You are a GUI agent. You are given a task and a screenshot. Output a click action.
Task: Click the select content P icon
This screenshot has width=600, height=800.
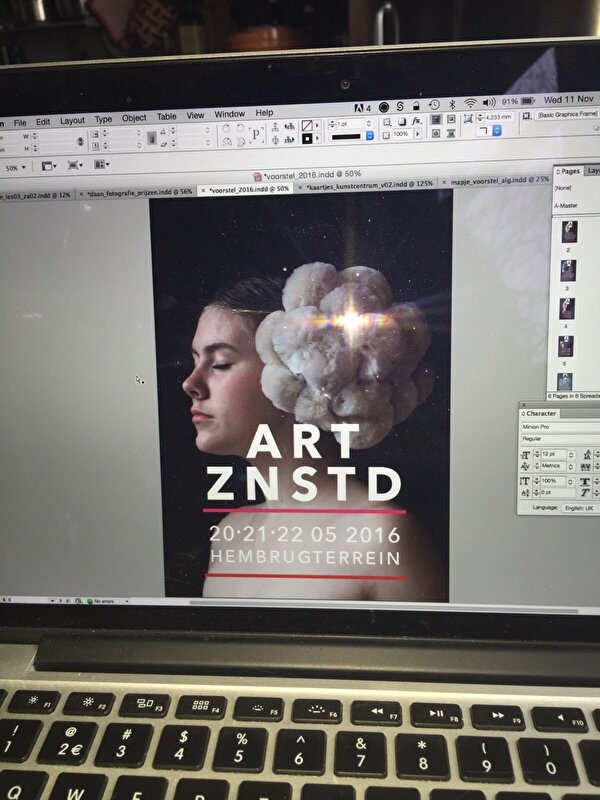coord(256,135)
